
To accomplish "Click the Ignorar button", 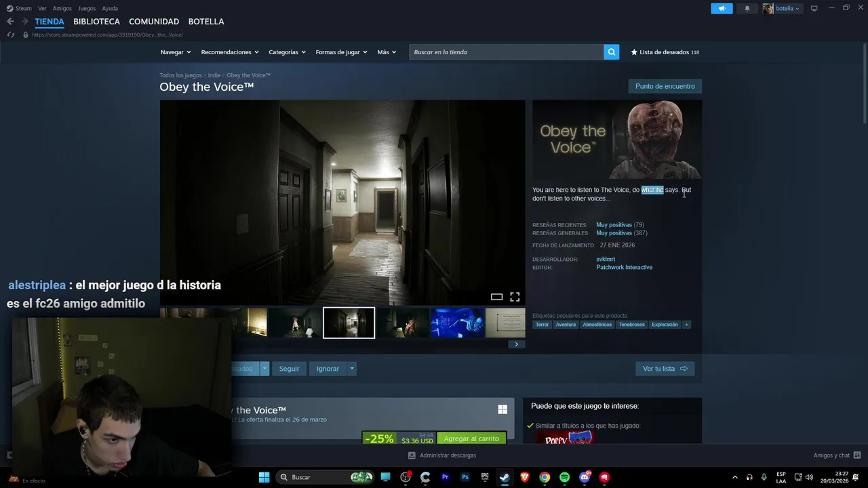I will pyautogui.click(x=328, y=369).
